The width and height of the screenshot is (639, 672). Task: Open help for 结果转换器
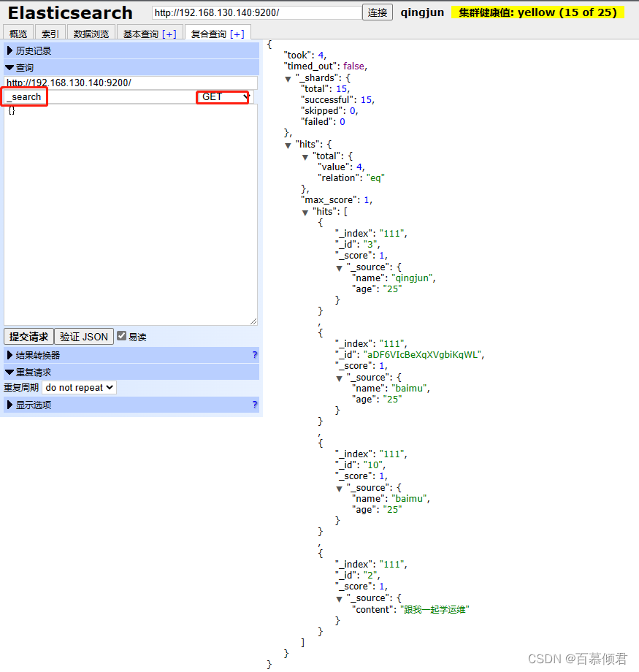[255, 355]
